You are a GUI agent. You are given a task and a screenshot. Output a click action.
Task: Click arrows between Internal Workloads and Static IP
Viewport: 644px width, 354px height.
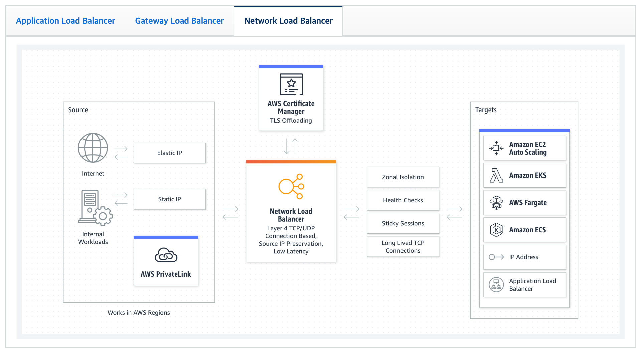(121, 199)
